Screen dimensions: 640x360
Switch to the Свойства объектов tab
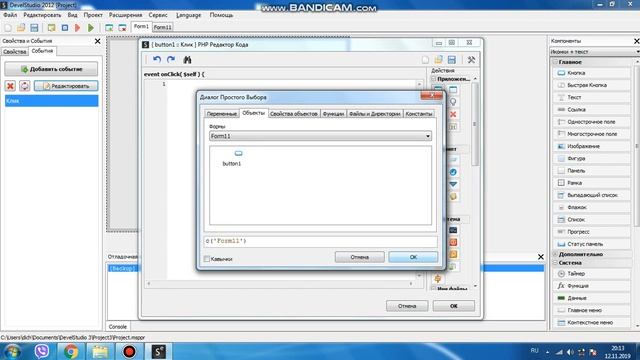click(294, 114)
